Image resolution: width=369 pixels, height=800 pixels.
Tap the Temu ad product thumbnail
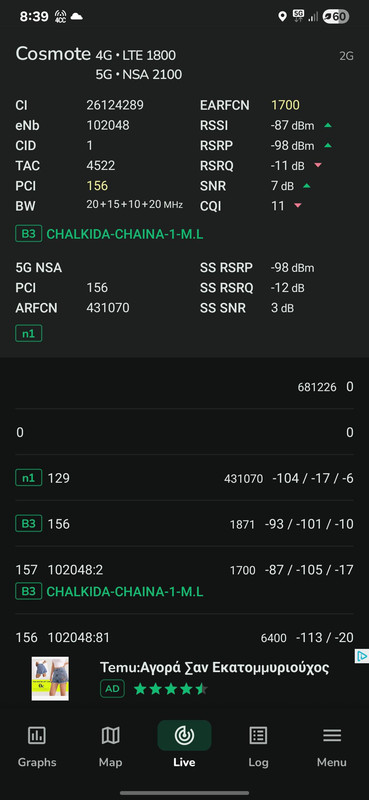(50, 679)
